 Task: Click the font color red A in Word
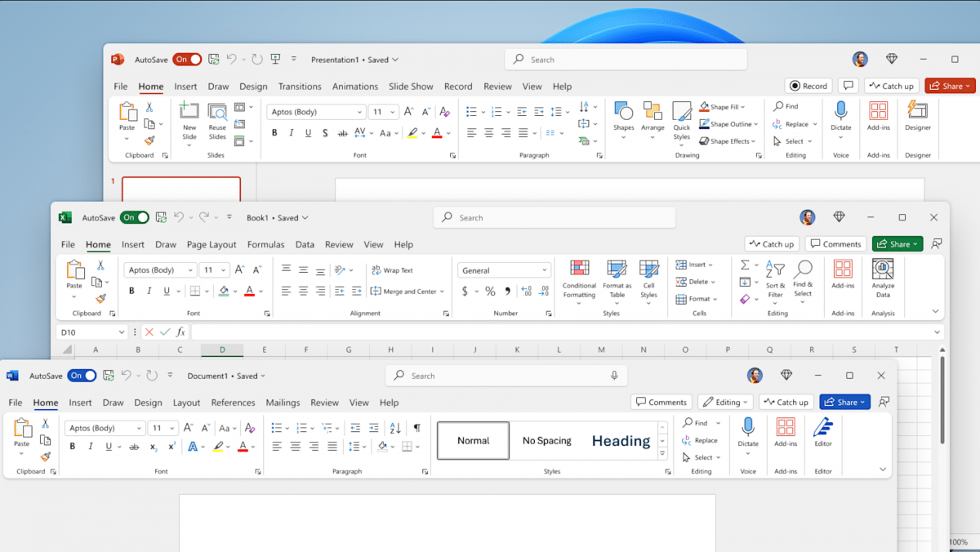click(x=243, y=447)
